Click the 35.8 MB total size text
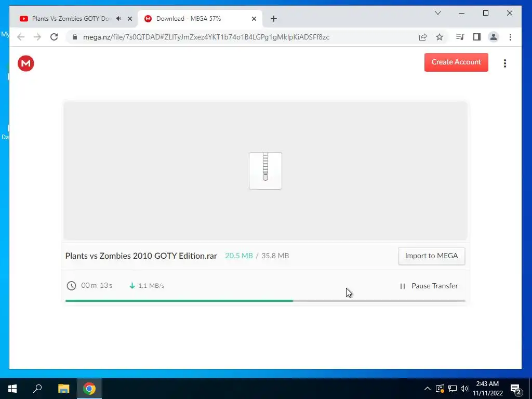The height and width of the screenshot is (399, 532). (275, 256)
